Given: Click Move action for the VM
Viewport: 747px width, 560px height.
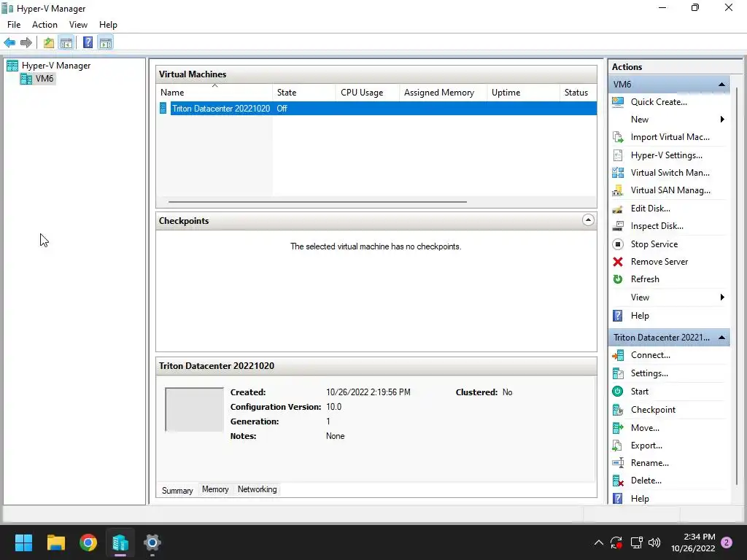Looking at the screenshot, I should pos(645,428).
